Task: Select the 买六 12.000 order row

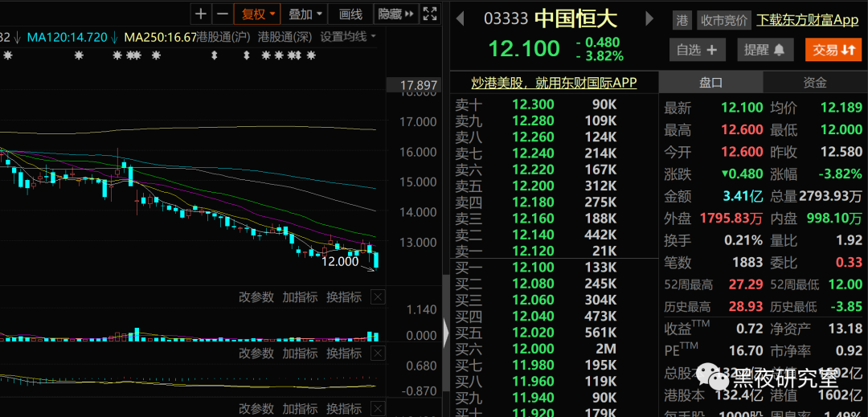Action: [554, 349]
